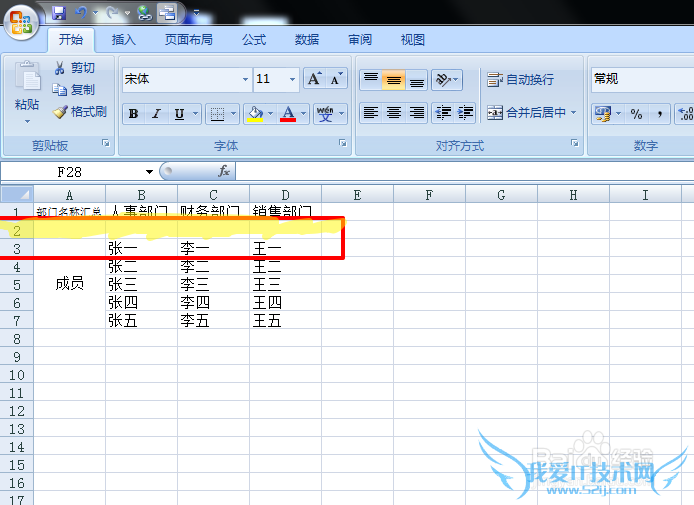Customize Quick Access Toolbar arrow

click(x=196, y=13)
